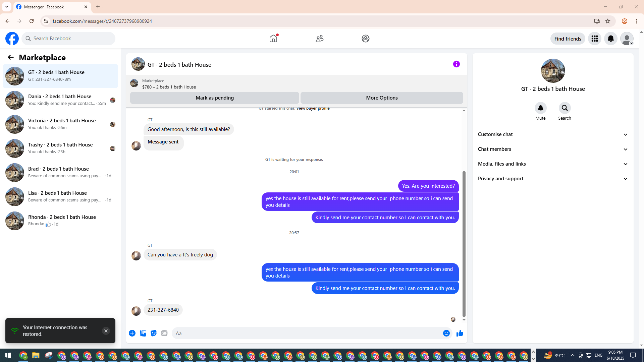
Task: Choose a sticker in the composer
Action: [x=154, y=333]
